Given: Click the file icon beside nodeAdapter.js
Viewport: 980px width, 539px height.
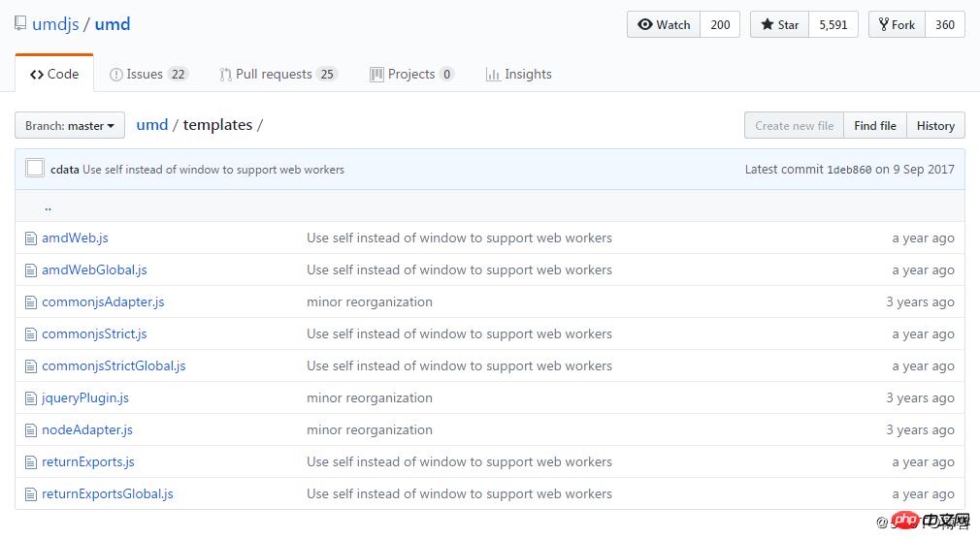Looking at the screenshot, I should 30,430.
